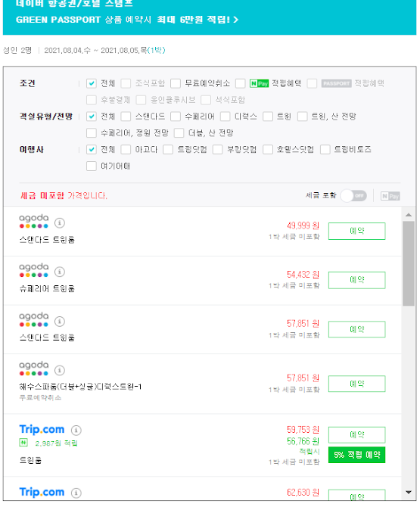Check 무료예약취소 condition filter
The width and height of the screenshot is (420, 510).
coord(176,83)
